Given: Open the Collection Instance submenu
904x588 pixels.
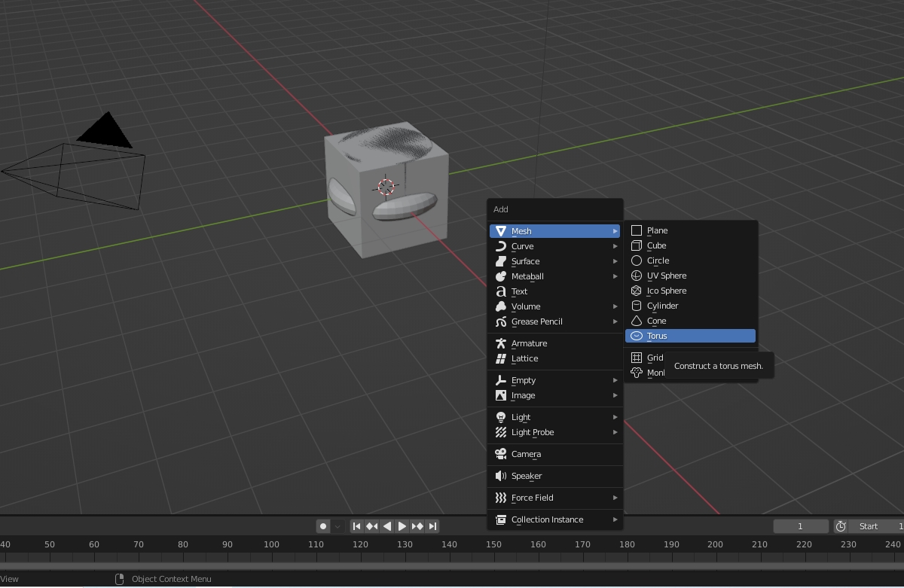Looking at the screenshot, I should pyautogui.click(x=554, y=519).
